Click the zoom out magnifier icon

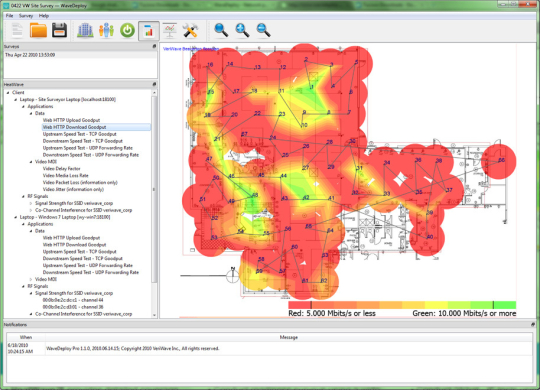[x=264, y=30]
